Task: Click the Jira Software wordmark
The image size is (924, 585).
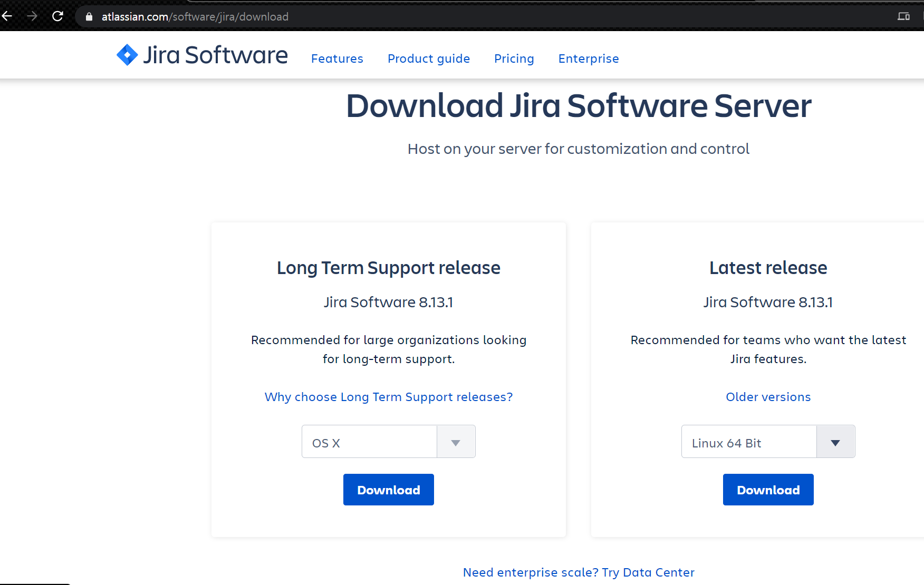Action: pyautogui.click(x=216, y=55)
